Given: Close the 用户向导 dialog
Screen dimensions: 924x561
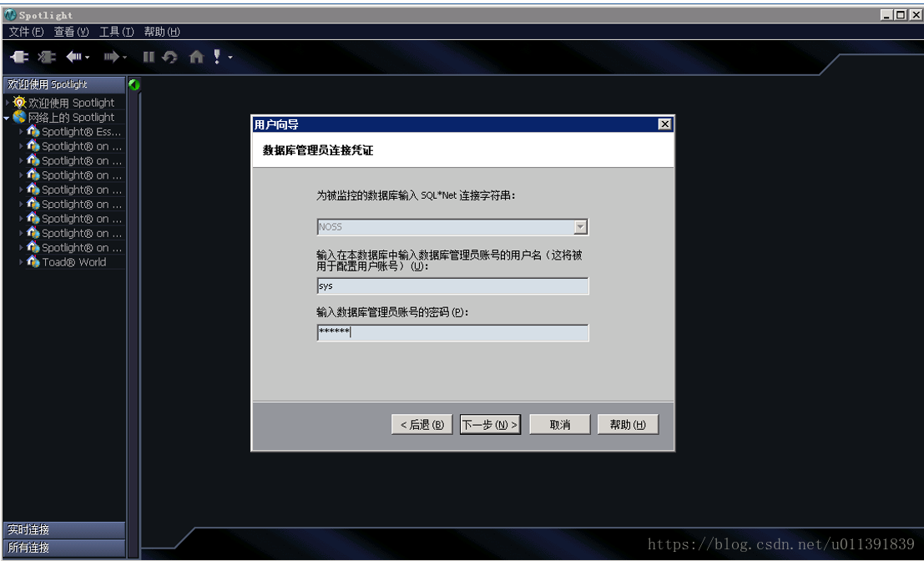Looking at the screenshot, I should tap(664, 124).
